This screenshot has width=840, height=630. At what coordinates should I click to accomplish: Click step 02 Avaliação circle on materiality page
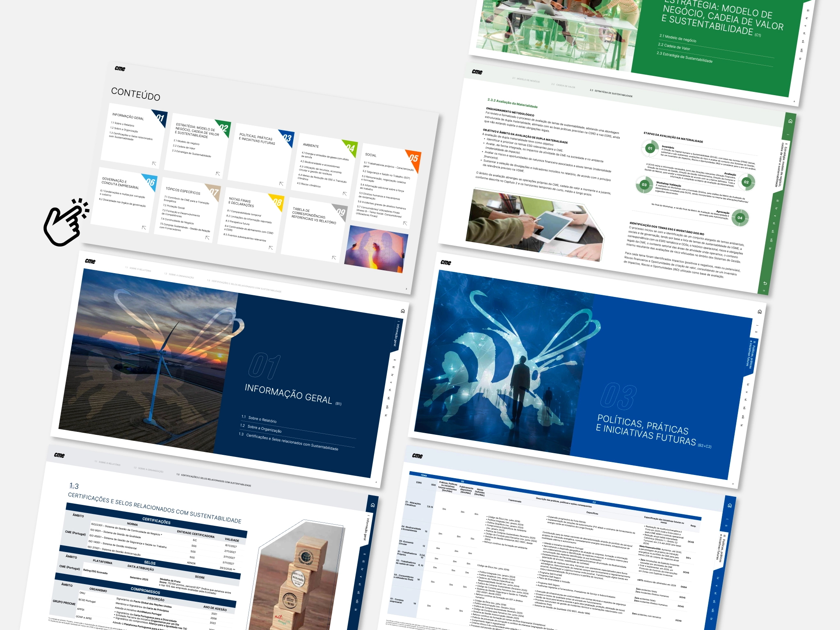(746, 182)
